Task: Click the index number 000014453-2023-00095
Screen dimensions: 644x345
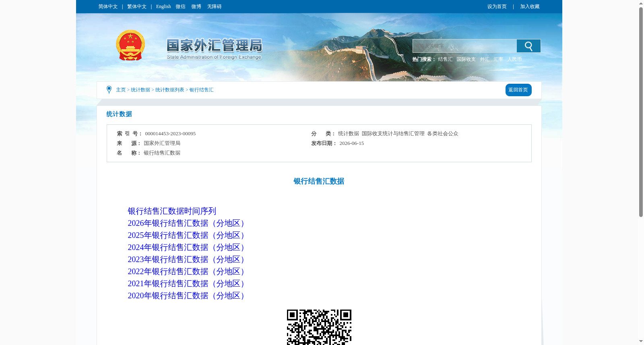Action: (170, 134)
